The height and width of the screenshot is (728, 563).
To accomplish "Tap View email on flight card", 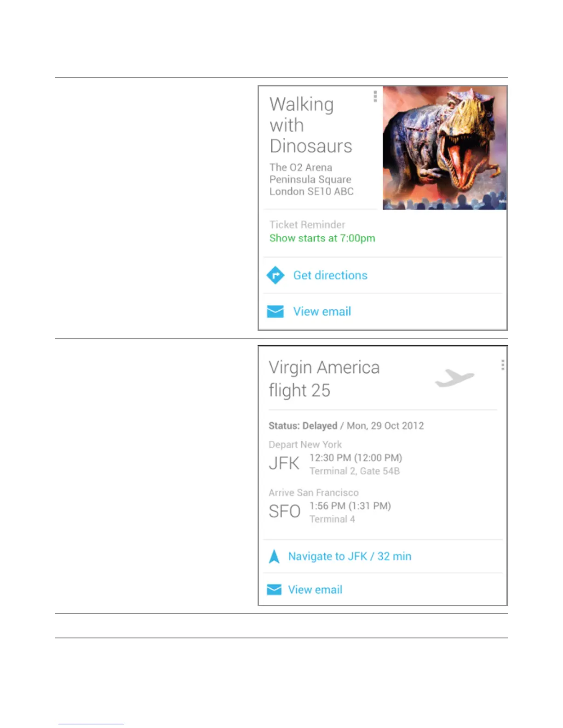I will 315,590.
